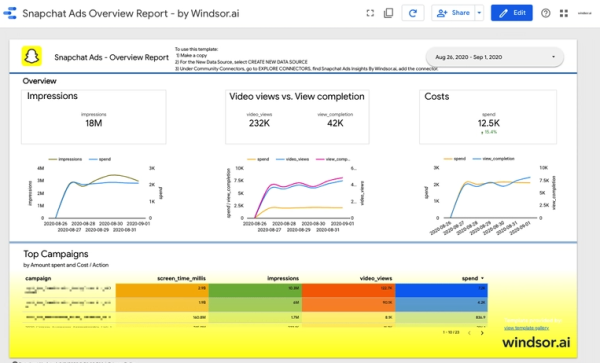The width and height of the screenshot is (600, 363).
Task: Click the windsor.ai logo at bottom
Action: [536, 342]
